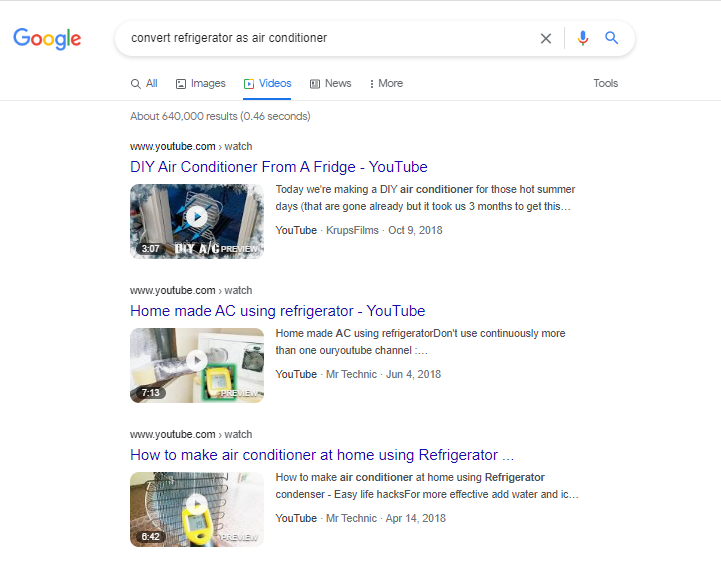Switch to the Images tab
Image resolution: width=721 pixels, height=574 pixels.
point(201,84)
